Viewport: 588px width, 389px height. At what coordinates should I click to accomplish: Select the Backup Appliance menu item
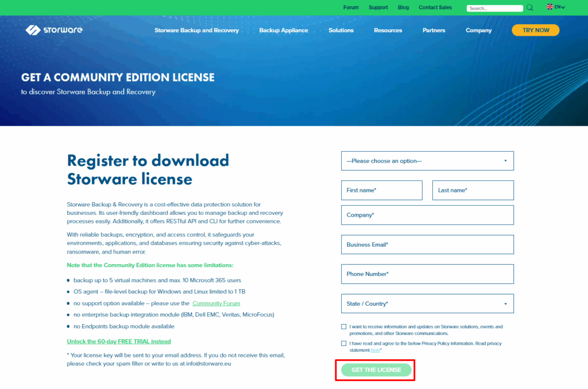(284, 30)
